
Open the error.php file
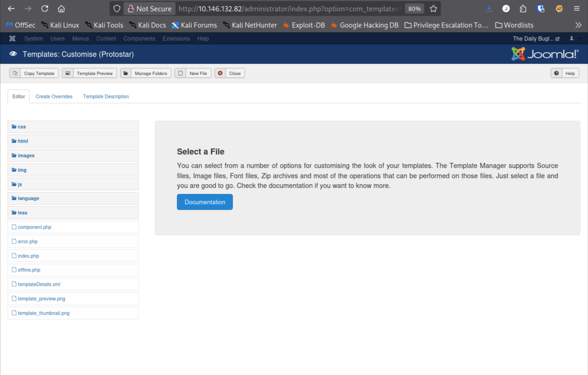[73, 241]
